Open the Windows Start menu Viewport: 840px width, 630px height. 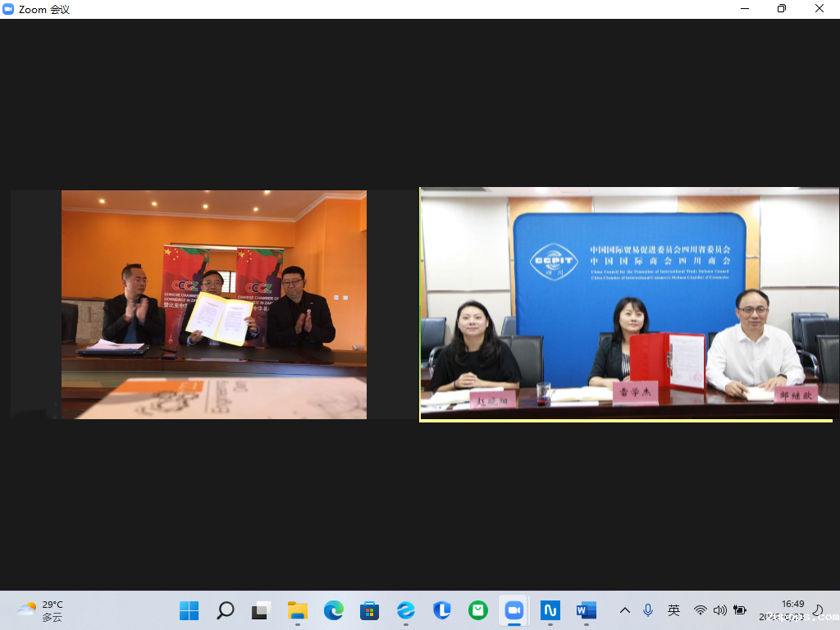(x=189, y=610)
